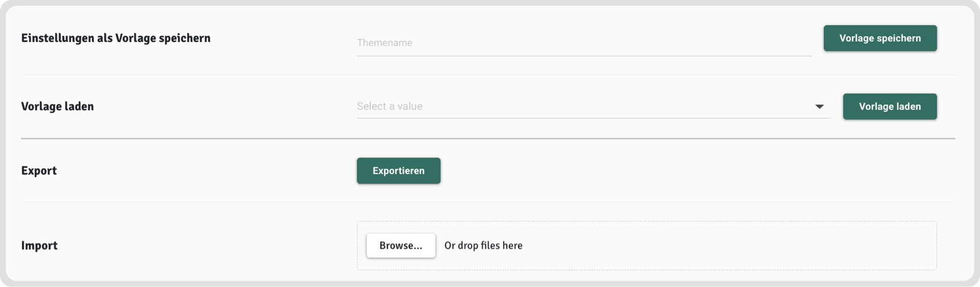
Task: Click the 'Or drop files here' text
Action: (x=483, y=246)
